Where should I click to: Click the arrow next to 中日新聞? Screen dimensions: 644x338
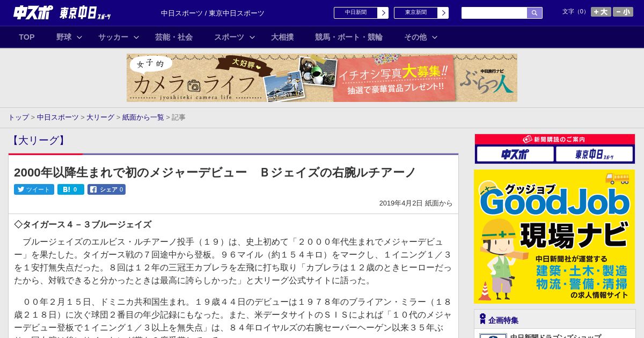(383, 13)
